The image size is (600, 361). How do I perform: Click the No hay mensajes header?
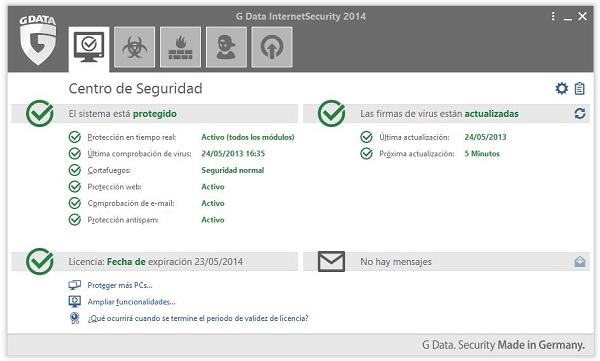point(446,261)
